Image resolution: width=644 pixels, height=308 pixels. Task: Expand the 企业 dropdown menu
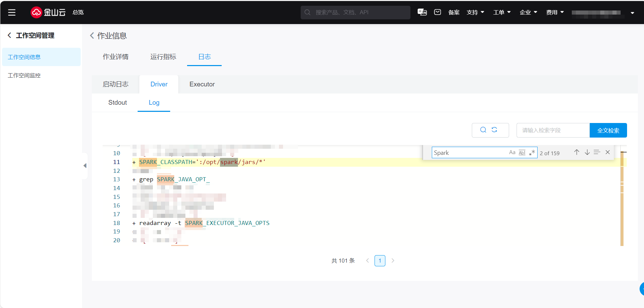(528, 13)
